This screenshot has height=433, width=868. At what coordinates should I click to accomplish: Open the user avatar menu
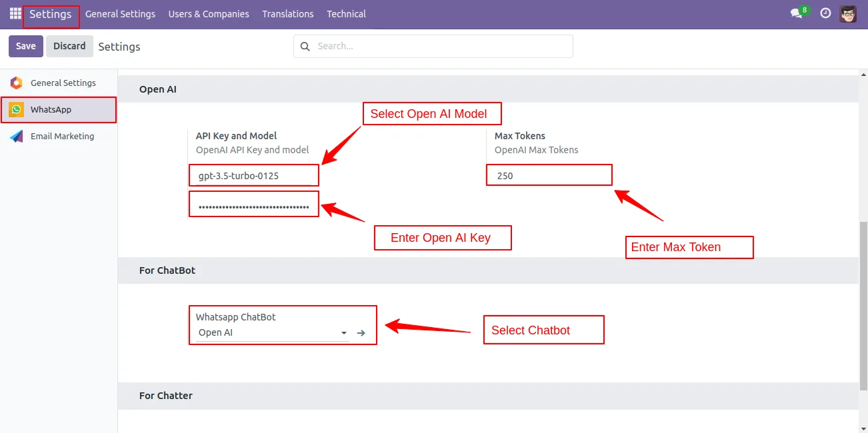848,13
